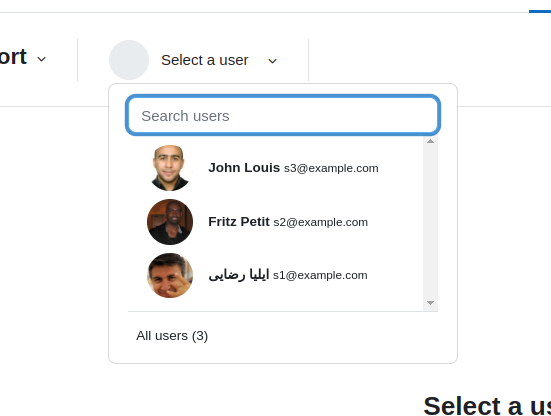Click the user list scrollbar track

tap(430, 222)
